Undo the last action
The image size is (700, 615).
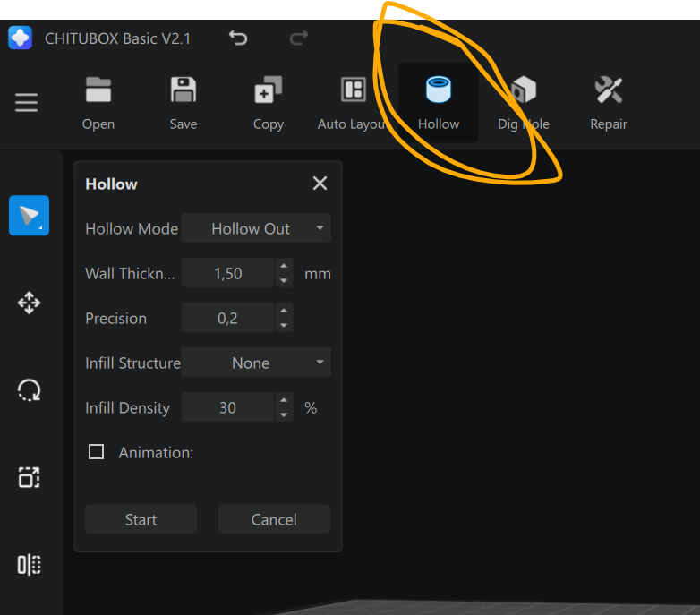coord(238,38)
